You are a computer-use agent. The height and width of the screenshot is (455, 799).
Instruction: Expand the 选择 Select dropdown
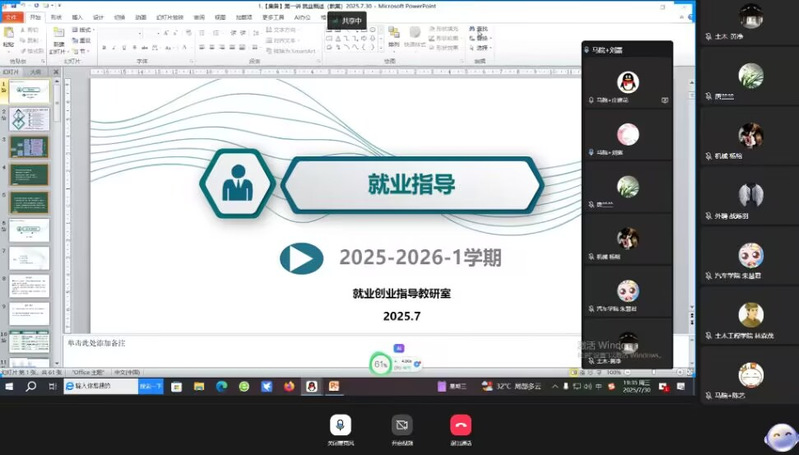(483, 48)
